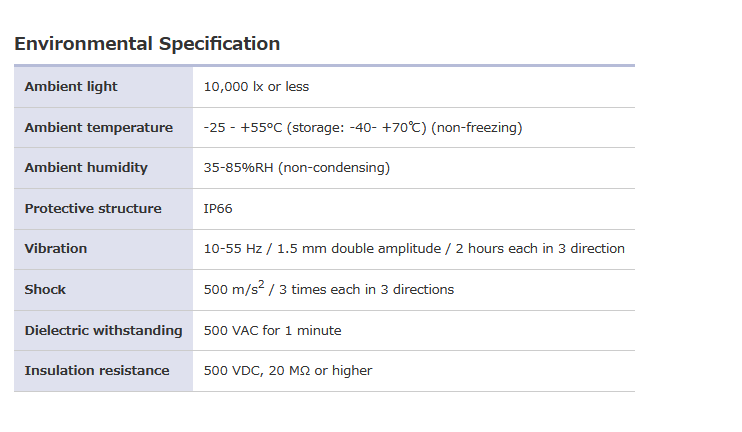
Task: Select the 500 VAC for 1 minute value
Action: click(x=272, y=331)
